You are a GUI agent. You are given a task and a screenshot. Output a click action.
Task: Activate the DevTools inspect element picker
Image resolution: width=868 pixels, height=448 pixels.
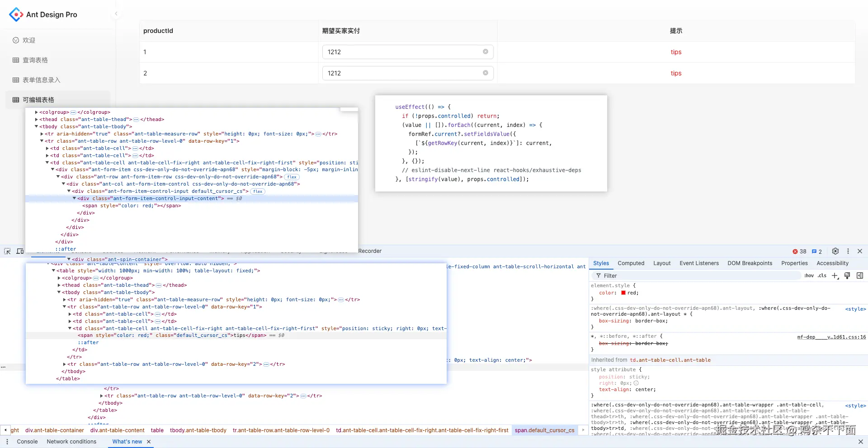pyautogui.click(x=7, y=251)
